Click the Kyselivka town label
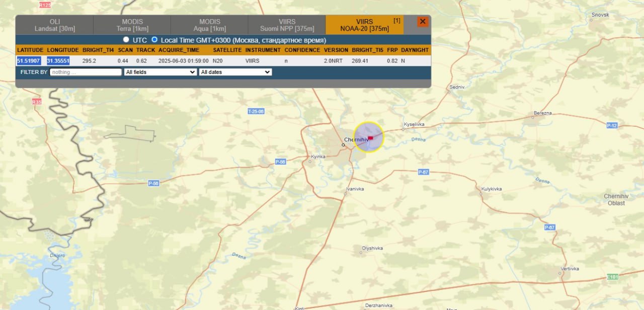The width and height of the screenshot is (644, 310). point(415,124)
